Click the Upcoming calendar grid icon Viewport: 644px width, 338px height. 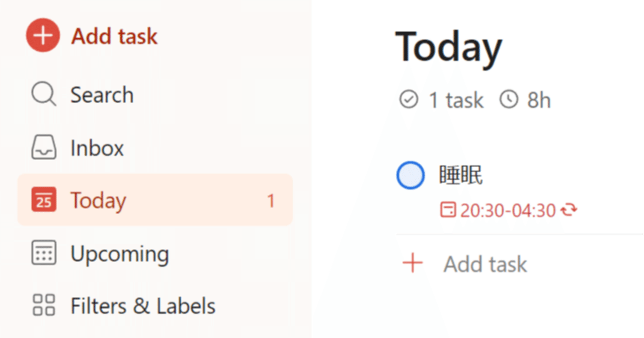[x=43, y=253]
